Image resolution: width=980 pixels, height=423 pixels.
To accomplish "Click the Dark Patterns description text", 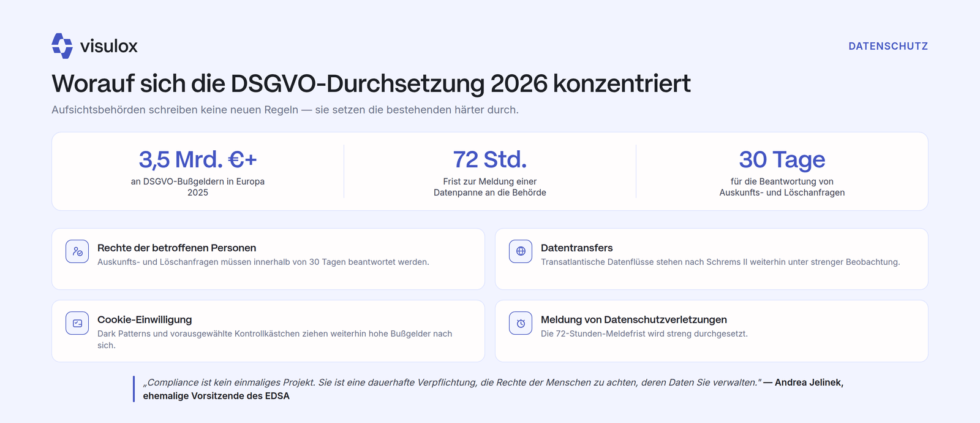I will 274,339.
